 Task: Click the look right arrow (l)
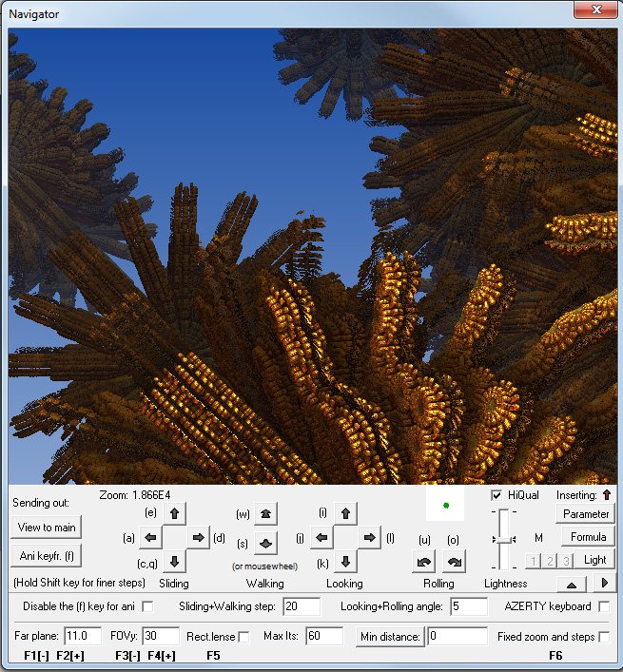pos(369,538)
